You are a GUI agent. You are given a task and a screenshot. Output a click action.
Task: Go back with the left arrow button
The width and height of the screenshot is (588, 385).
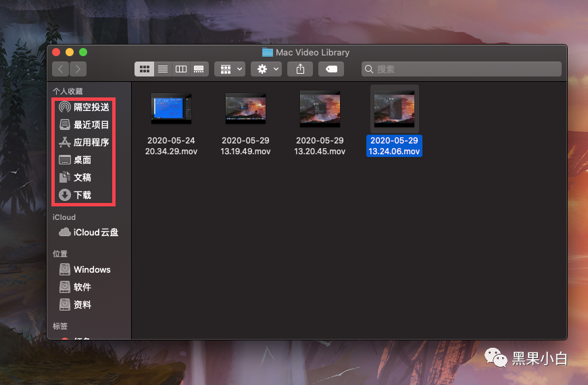[60, 69]
